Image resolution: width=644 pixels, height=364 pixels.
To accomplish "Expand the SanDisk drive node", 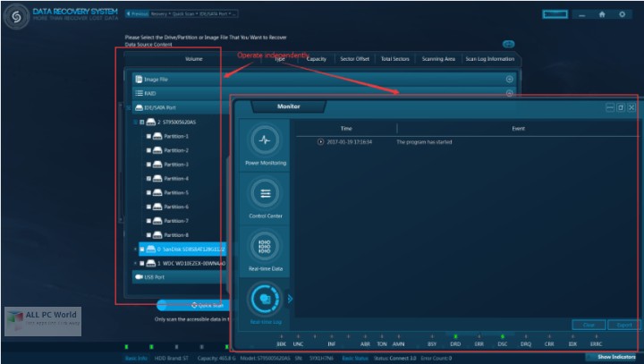I will pyautogui.click(x=135, y=249).
